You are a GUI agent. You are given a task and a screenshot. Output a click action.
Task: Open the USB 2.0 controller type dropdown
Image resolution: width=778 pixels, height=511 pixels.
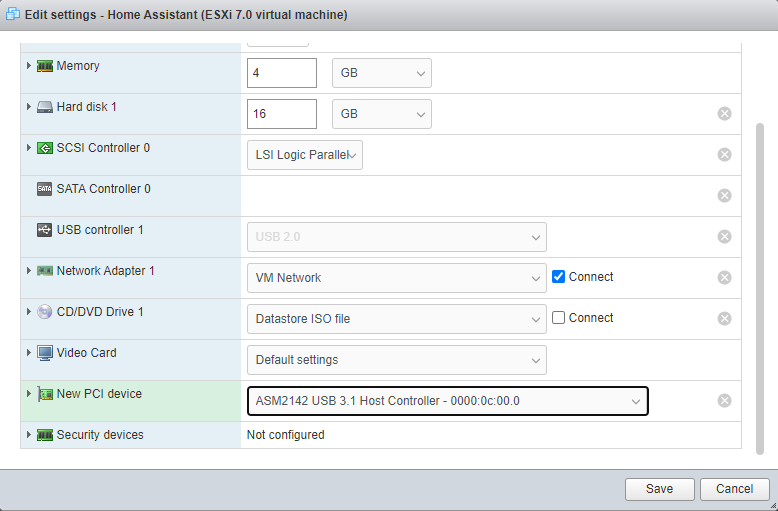397,237
